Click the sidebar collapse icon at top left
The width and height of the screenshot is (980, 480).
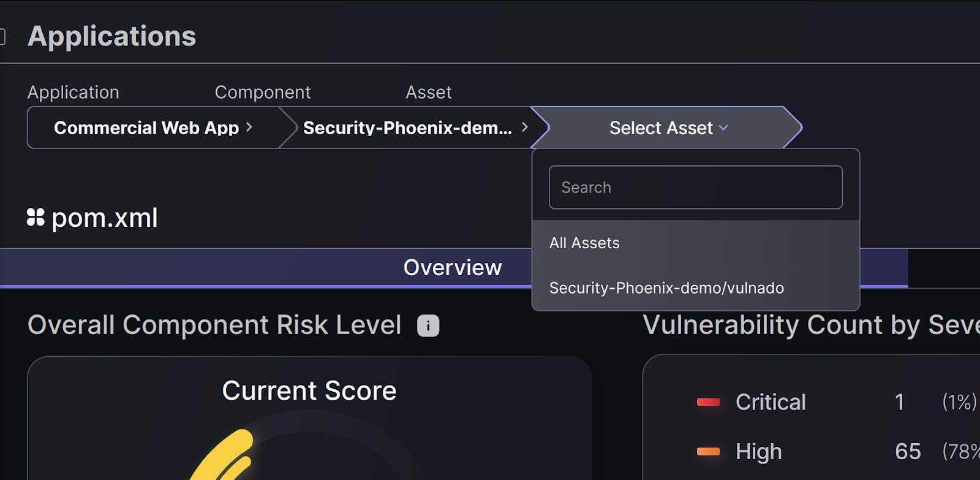(x=3, y=36)
